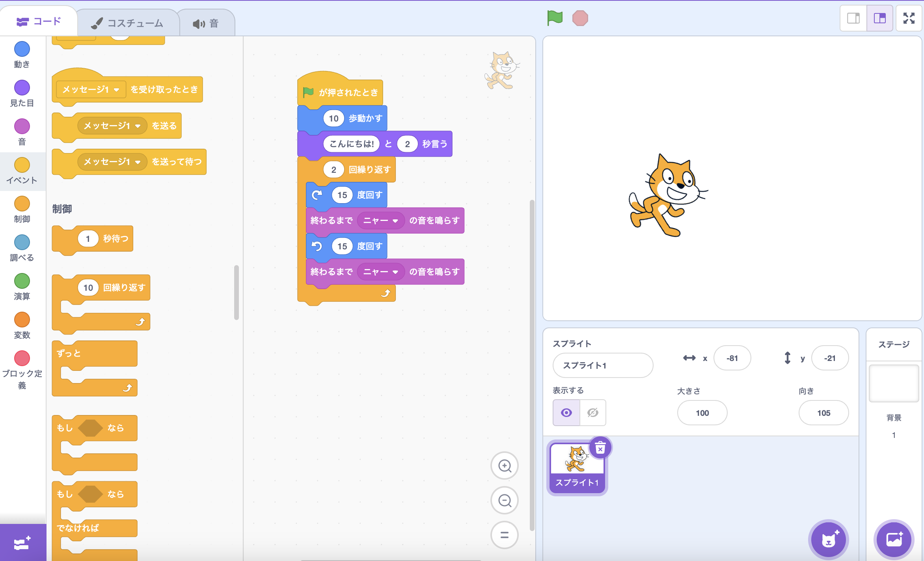Click the zoom in magnifier in the code area
The image size is (924, 561).
(505, 466)
